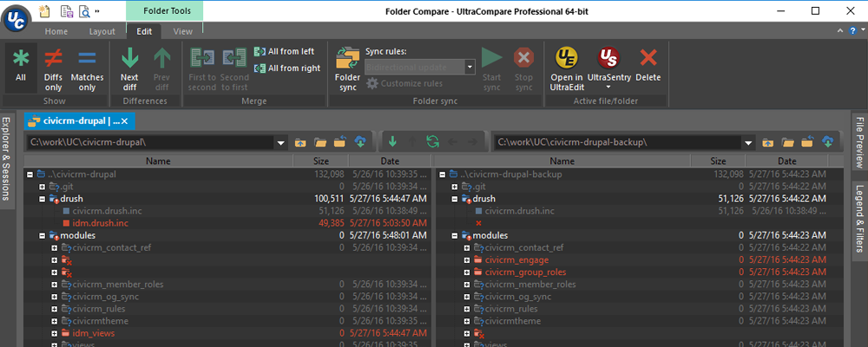Collapse the drush folder in left pane
Viewport: 868px width, 347px height.
point(30,199)
